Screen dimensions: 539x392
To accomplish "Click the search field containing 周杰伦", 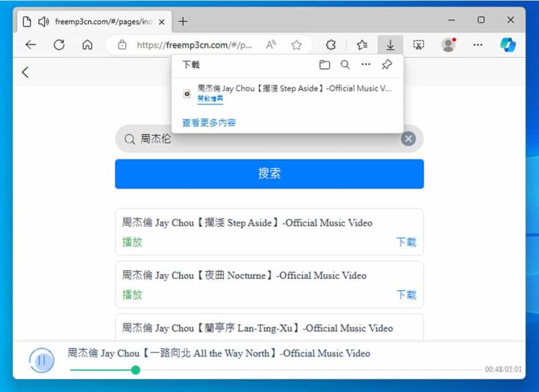I will 269,139.
